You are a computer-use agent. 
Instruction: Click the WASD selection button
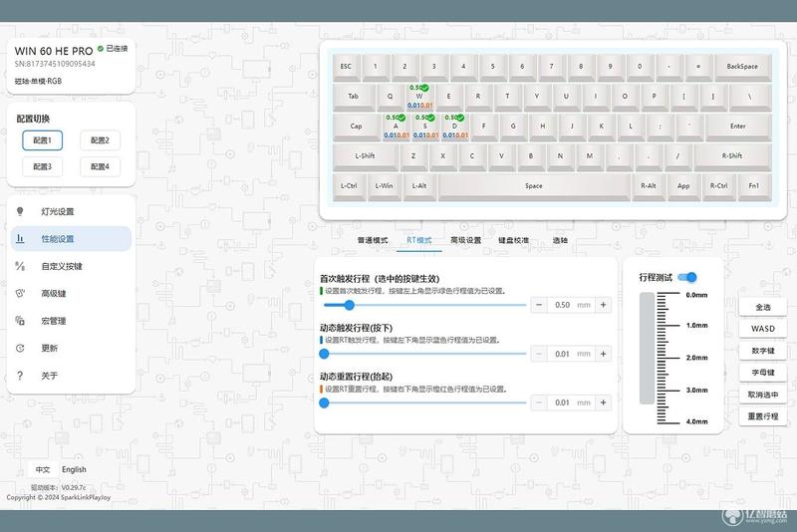pos(763,329)
